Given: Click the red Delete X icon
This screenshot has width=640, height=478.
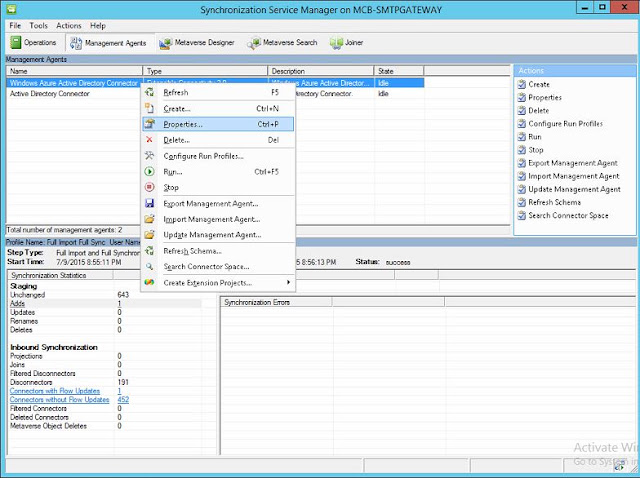Looking at the screenshot, I should pos(149,140).
